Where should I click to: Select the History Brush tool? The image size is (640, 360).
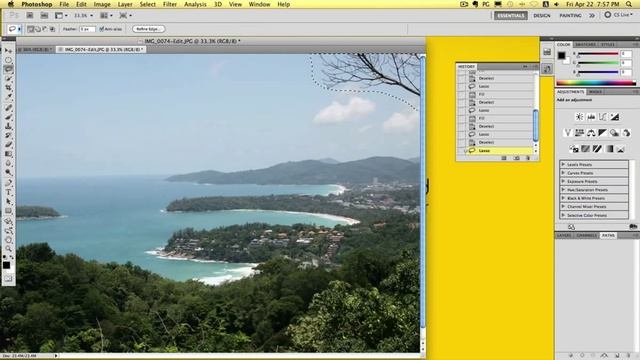tap(8, 136)
